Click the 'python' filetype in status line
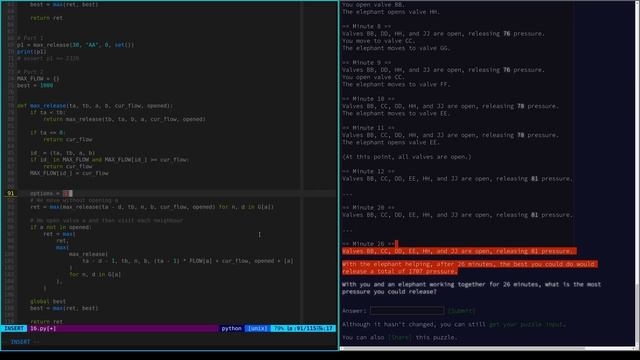The image size is (640, 360). coord(231,328)
